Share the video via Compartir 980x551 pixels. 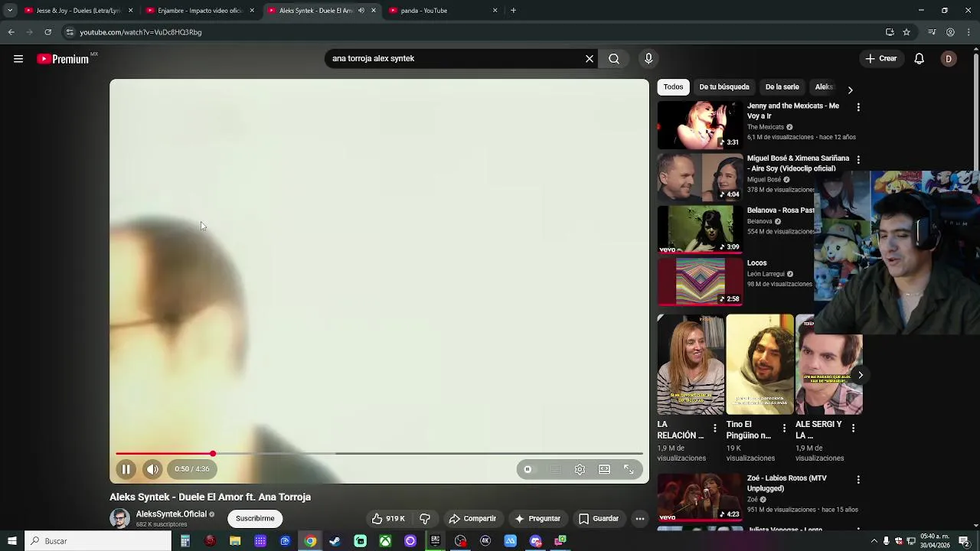(472, 519)
